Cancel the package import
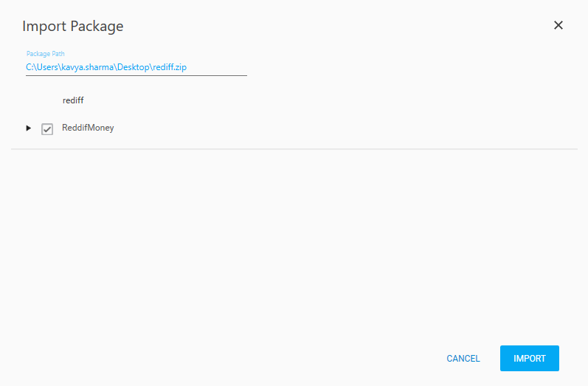588x386 pixels. [x=463, y=359]
